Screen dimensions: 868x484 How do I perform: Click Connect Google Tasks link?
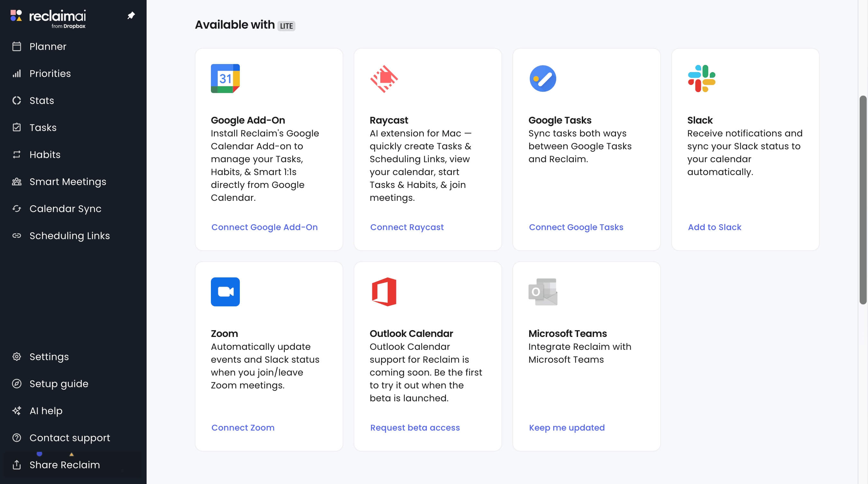point(576,227)
